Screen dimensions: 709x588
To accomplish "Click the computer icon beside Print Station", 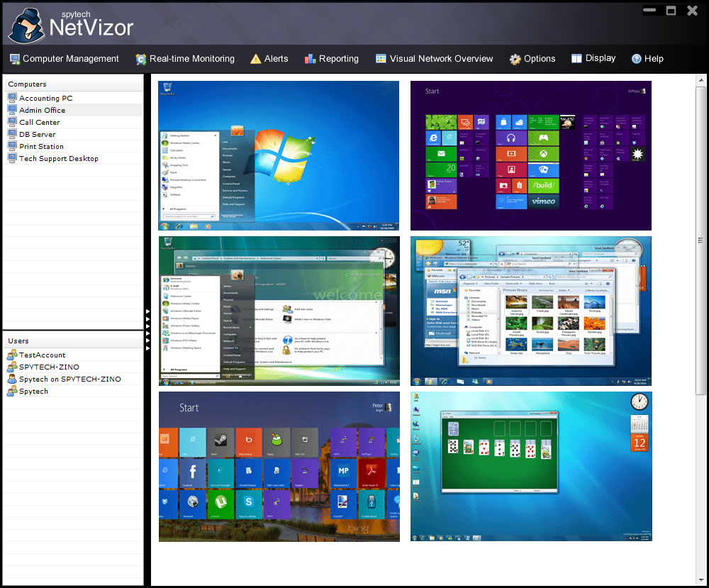I will [x=12, y=146].
